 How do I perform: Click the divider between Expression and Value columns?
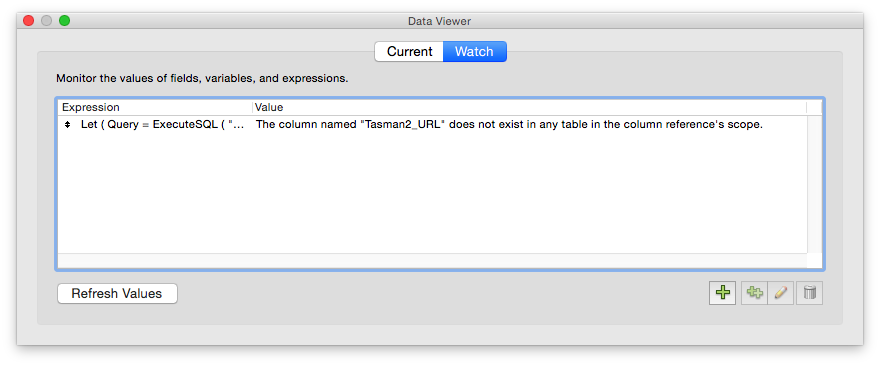(x=253, y=107)
